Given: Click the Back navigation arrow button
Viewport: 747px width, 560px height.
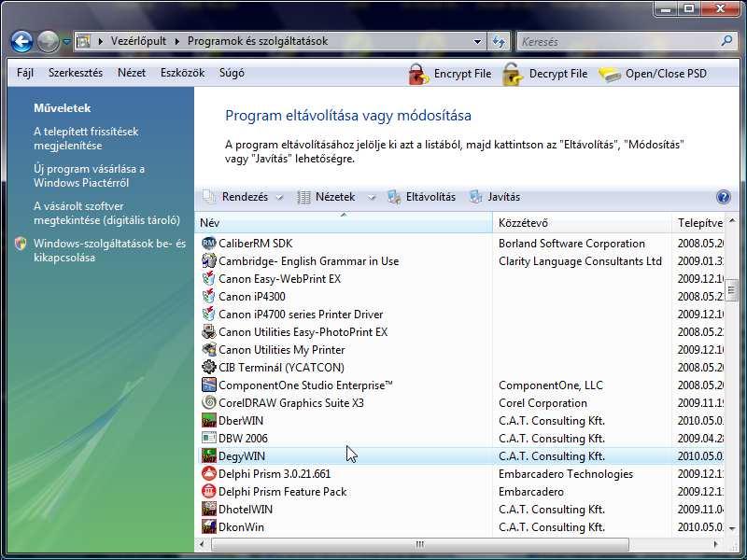Looking at the screenshot, I should point(21,42).
